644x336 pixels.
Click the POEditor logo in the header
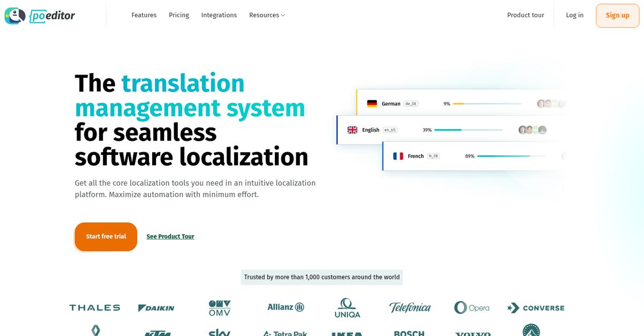(x=40, y=16)
